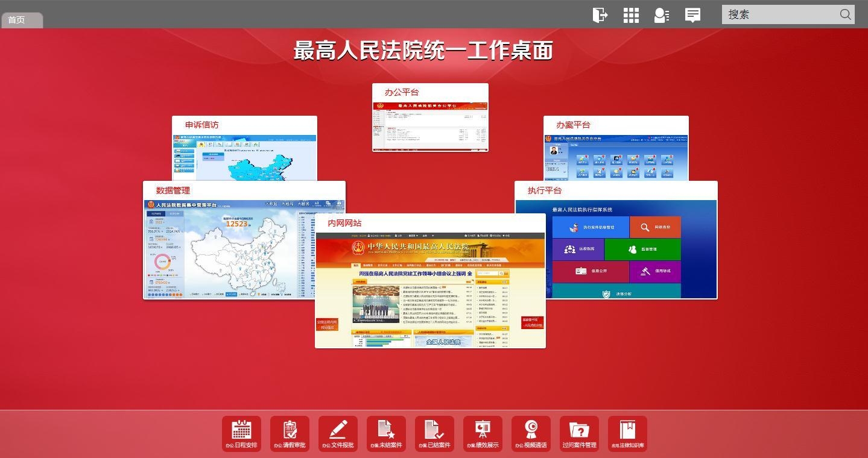Screen dimensions: 868x458
Task: Open the 数据管理 platform card title
Action: [173, 190]
